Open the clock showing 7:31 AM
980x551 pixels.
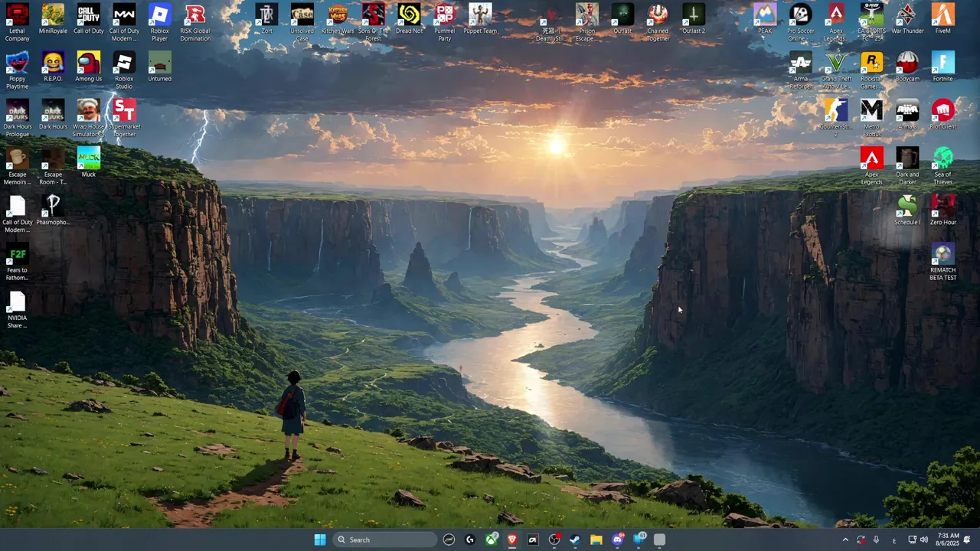[947, 540]
